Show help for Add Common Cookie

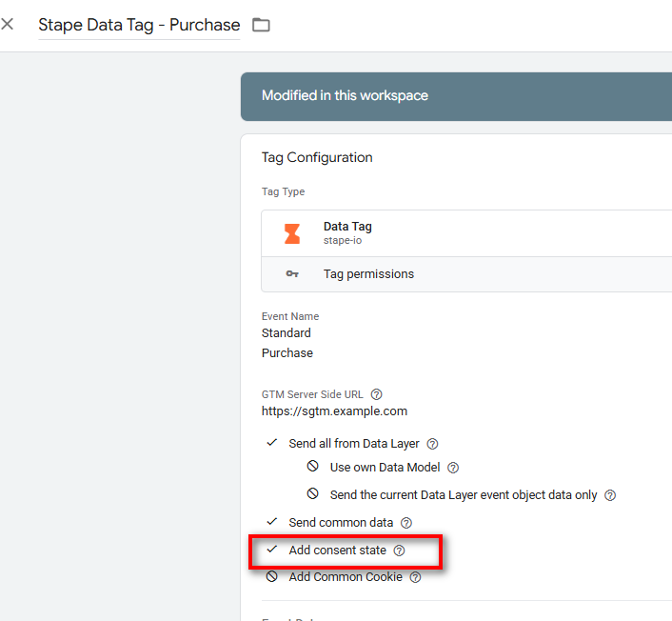pos(415,578)
